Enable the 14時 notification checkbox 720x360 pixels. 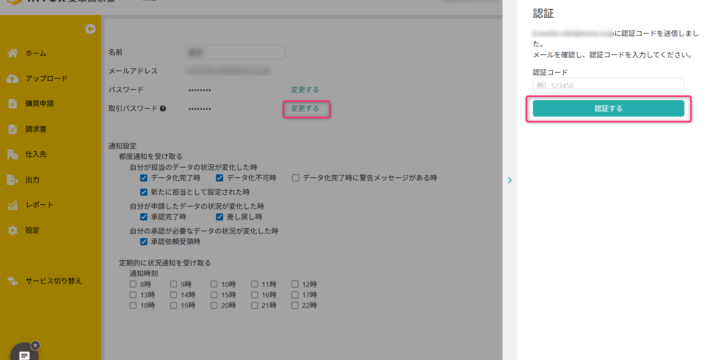tap(174, 294)
